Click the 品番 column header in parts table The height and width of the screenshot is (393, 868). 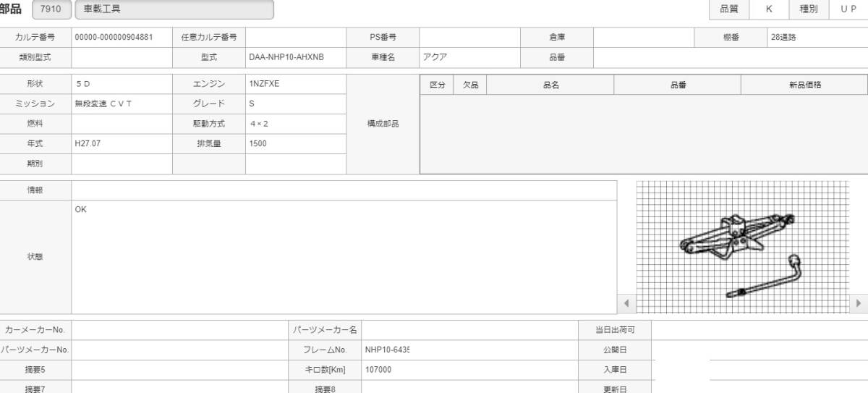[678, 85]
